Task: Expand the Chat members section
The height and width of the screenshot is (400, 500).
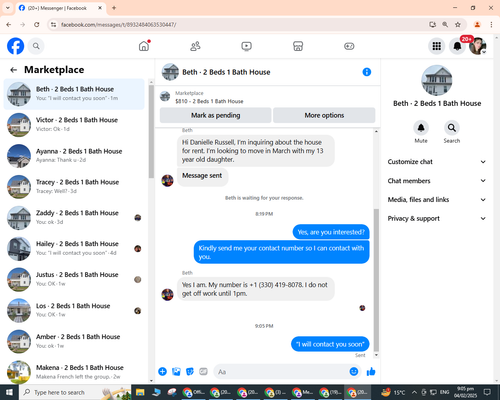Action: click(437, 181)
